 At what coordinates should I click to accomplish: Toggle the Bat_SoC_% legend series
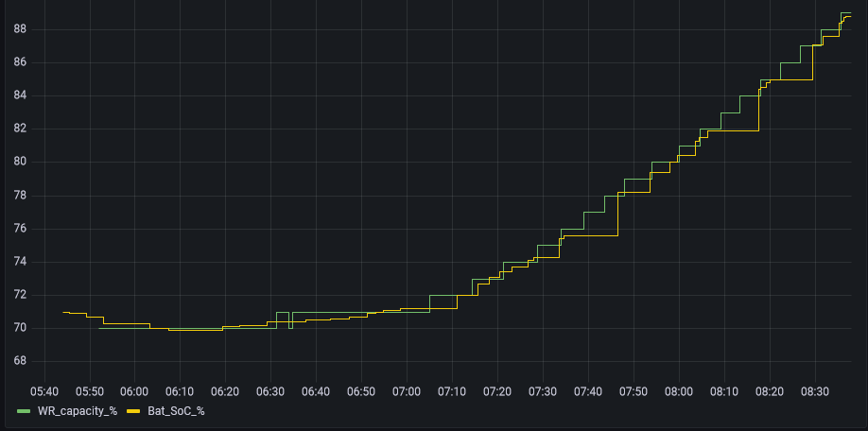(x=176, y=411)
